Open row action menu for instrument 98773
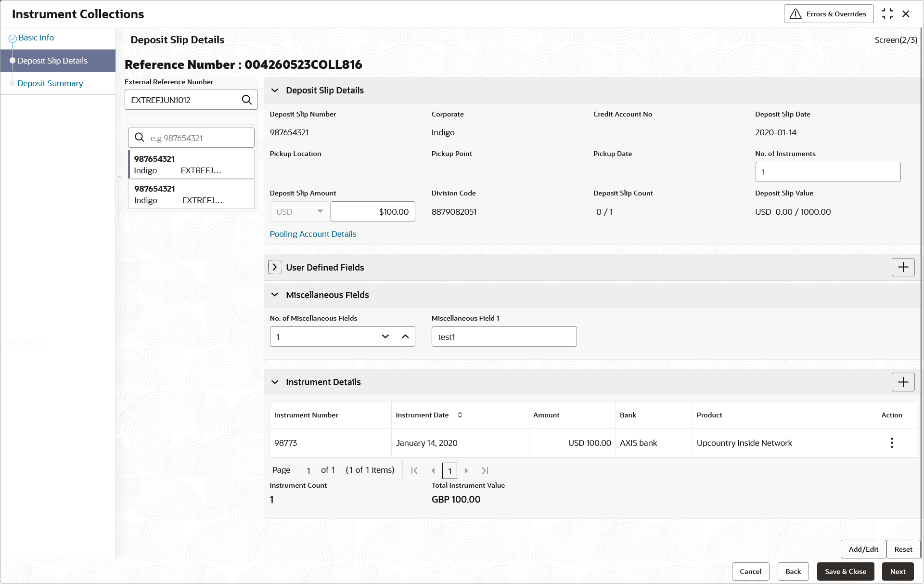This screenshot has width=924, height=584. [x=891, y=443]
